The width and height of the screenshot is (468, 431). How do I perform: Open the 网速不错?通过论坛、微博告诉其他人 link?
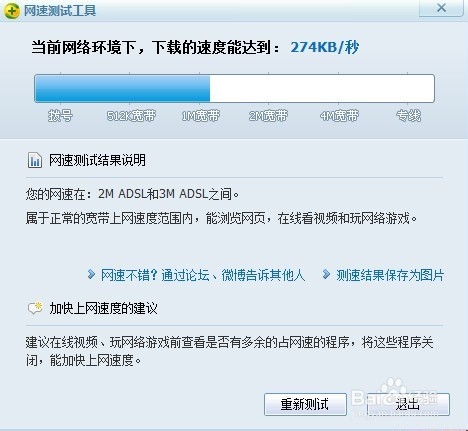coord(203,275)
